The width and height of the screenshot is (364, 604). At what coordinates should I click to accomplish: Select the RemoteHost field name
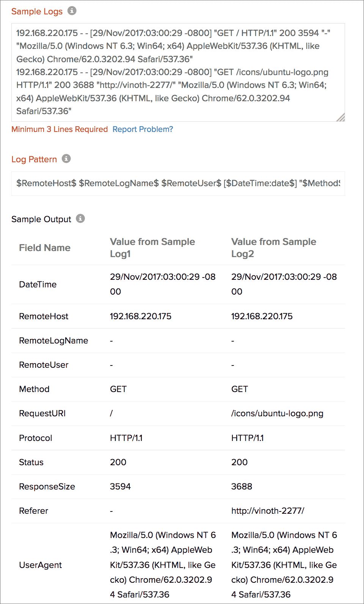pyautogui.click(x=44, y=317)
